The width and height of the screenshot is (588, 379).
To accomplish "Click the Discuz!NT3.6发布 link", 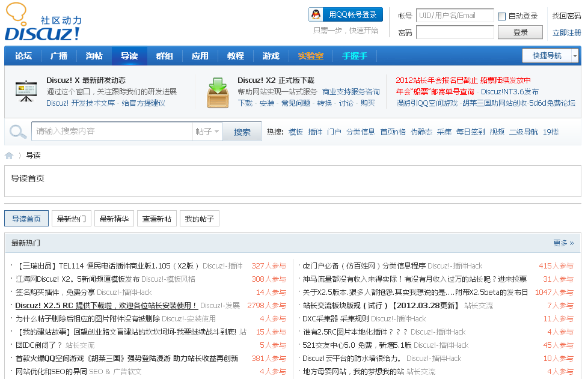I will coord(510,92).
